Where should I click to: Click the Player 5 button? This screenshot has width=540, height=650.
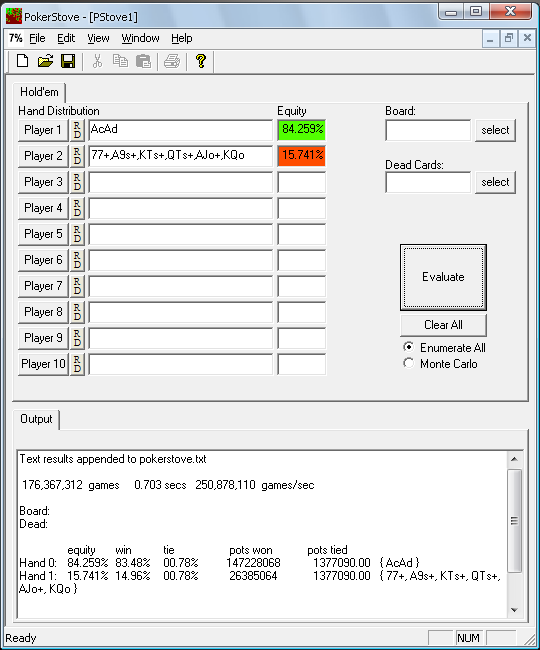[43, 234]
